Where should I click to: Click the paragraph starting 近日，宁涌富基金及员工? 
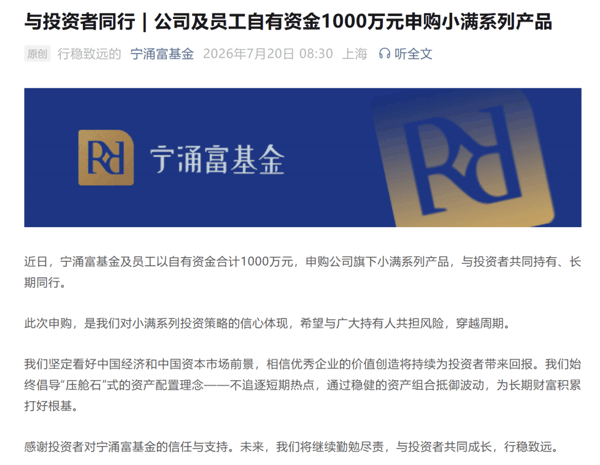click(x=303, y=272)
